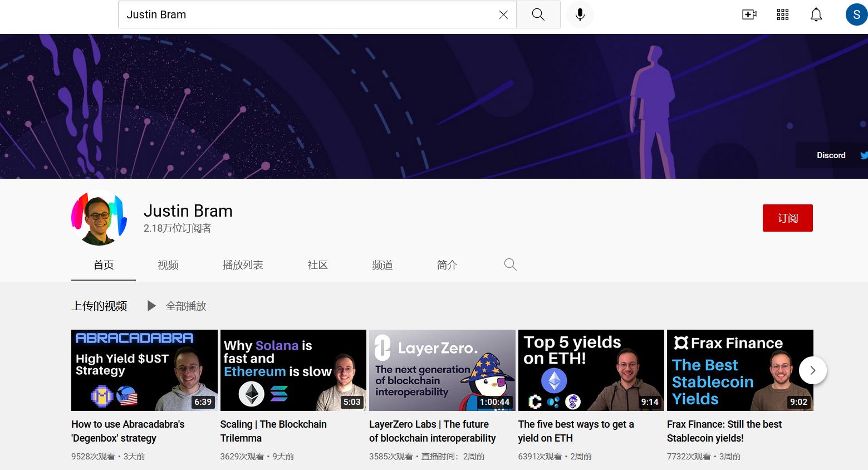
Task: Click the 3629次观看 • 9天前 metadata
Action: coord(257,456)
